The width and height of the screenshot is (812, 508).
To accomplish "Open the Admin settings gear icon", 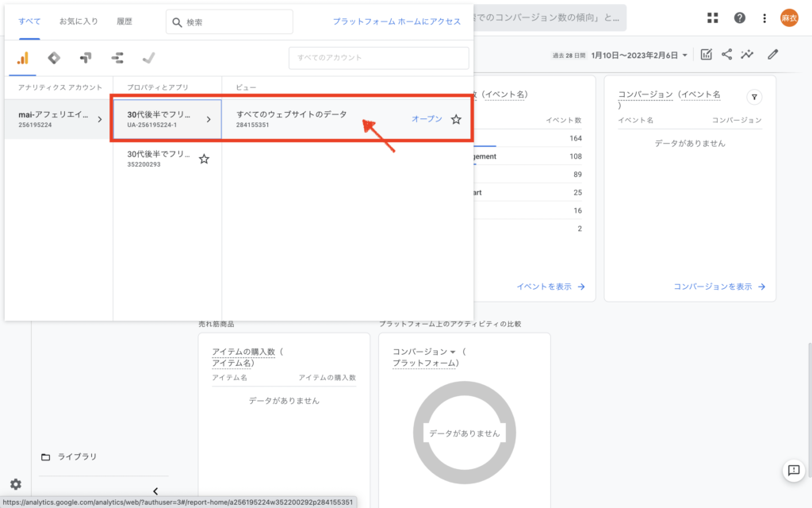I will click(16, 484).
